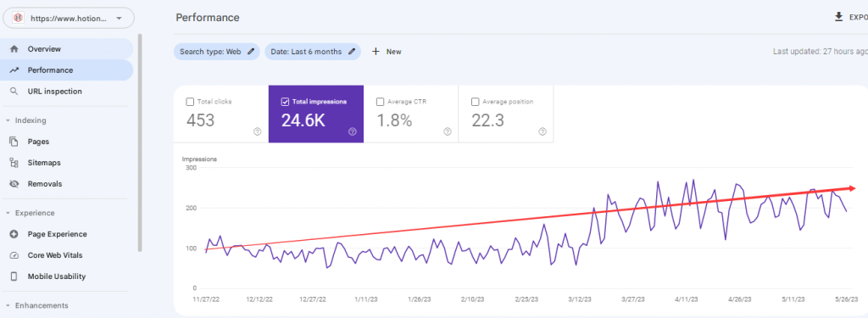Viewport: 868px width, 318px height.
Task: Collapse the Experience section
Action: click(8, 213)
